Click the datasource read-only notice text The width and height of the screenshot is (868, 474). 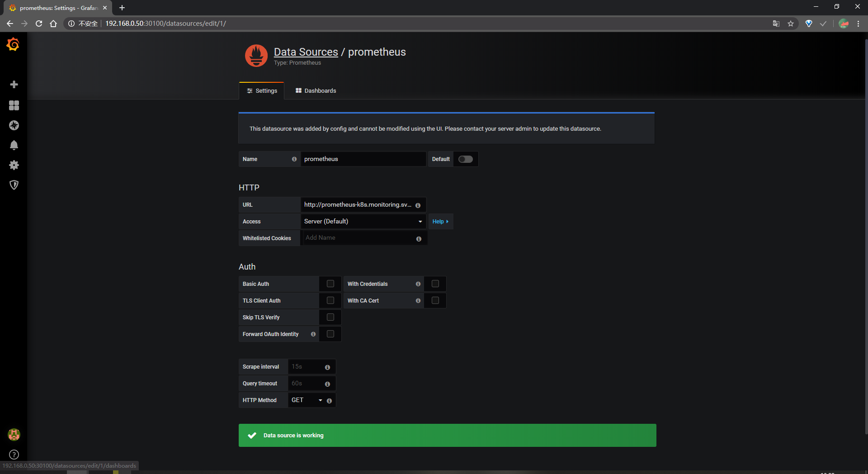point(425,129)
